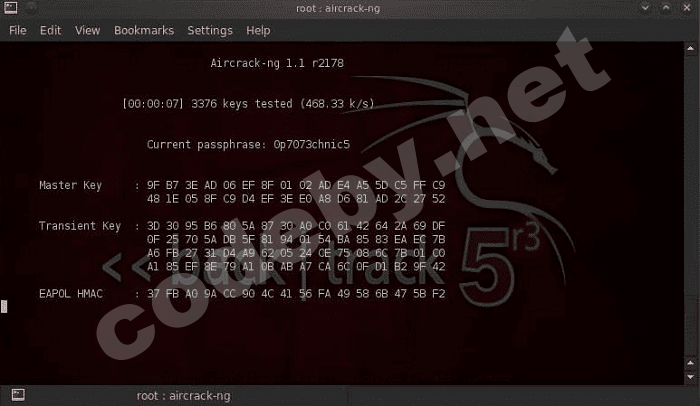This screenshot has height=406, width=700.
Task: Click the terminal icon on bottom tab bar
Action: [x=18, y=395]
